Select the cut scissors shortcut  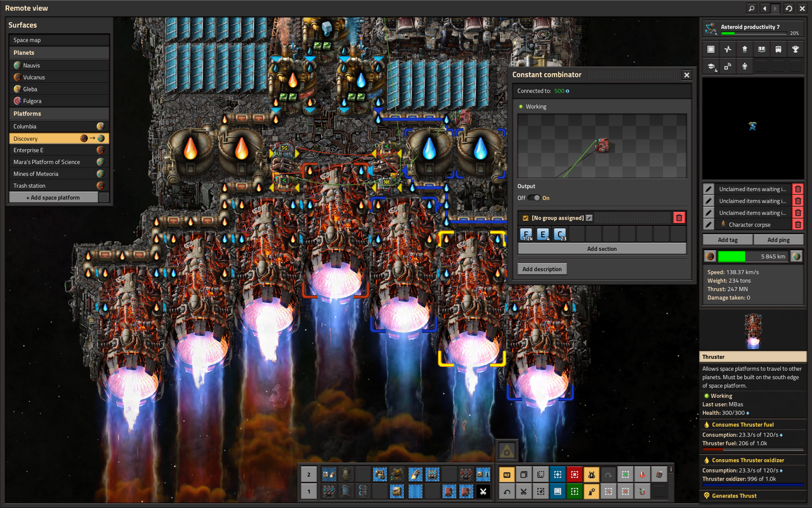coord(523,491)
